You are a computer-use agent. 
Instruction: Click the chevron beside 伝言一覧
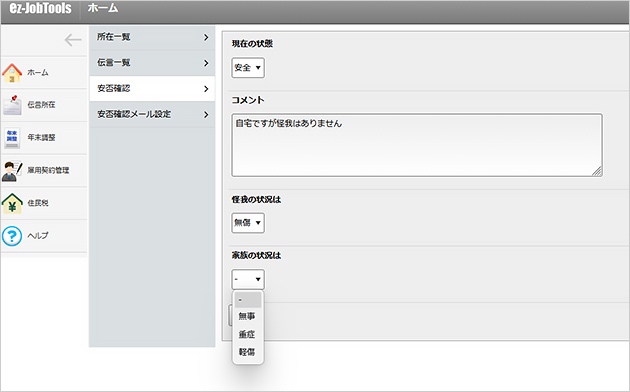206,63
